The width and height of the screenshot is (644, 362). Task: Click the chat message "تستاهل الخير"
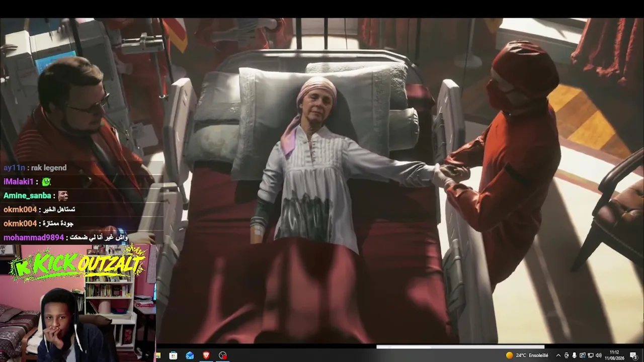(59, 209)
